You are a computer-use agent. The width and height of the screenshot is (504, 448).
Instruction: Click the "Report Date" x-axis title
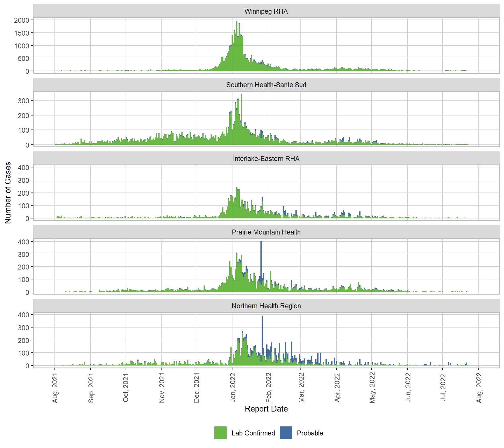[266, 409]
